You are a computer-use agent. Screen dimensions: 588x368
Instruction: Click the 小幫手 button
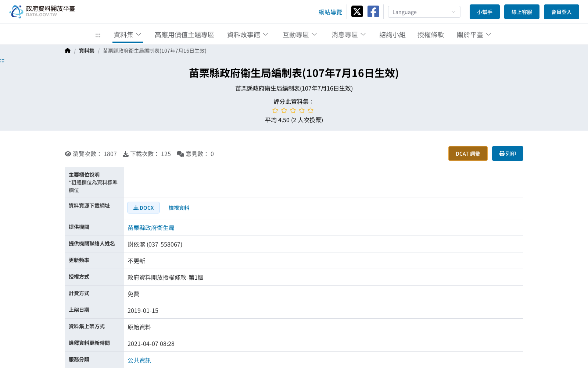coord(485,12)
